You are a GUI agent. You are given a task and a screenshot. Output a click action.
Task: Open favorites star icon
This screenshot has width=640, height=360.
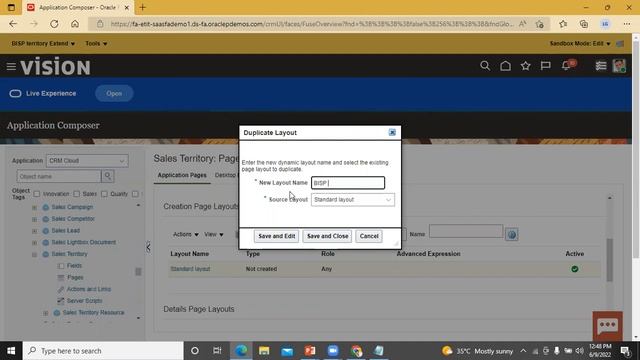[x=525, y=66]
